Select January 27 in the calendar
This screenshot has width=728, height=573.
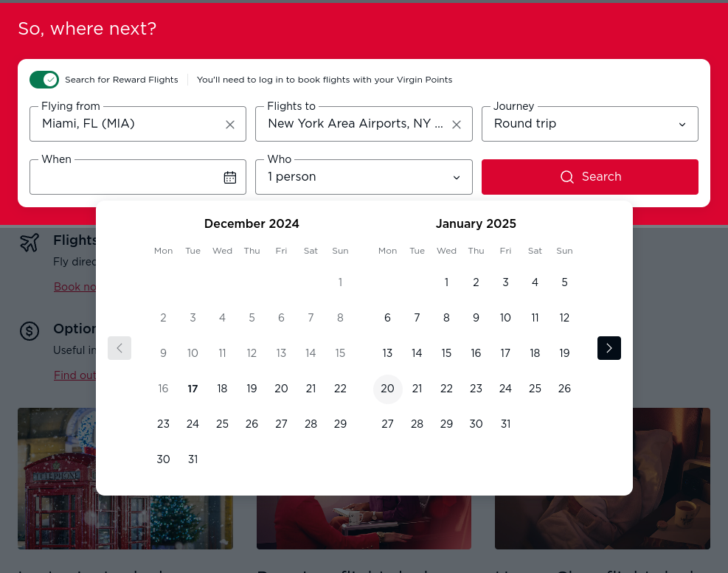pyautogui.click(x=388, y=424)
